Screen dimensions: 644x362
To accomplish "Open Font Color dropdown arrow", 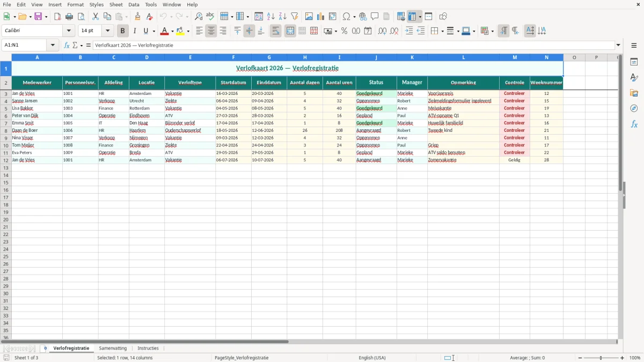I will (172, 31).
